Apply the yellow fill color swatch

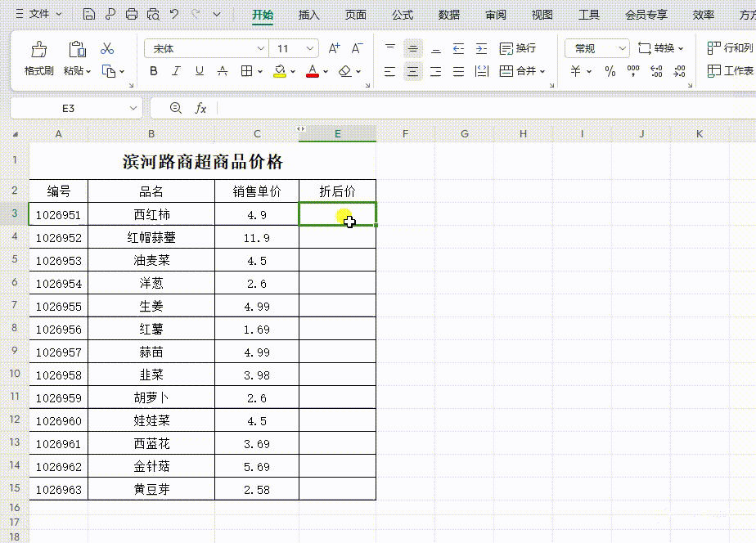280,71
